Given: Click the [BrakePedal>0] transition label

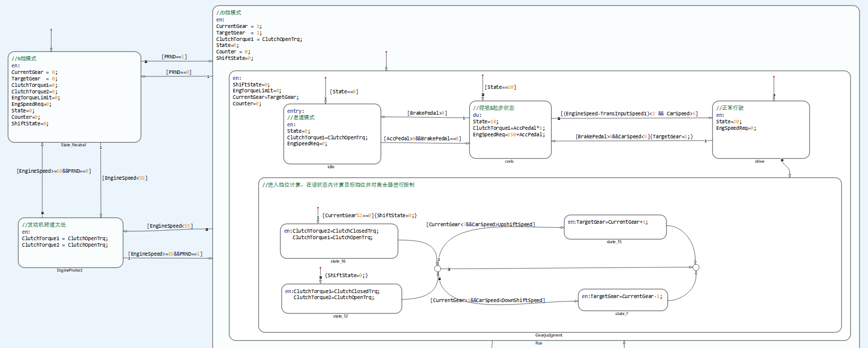Looking at the screenshot, I should [427, 113].
